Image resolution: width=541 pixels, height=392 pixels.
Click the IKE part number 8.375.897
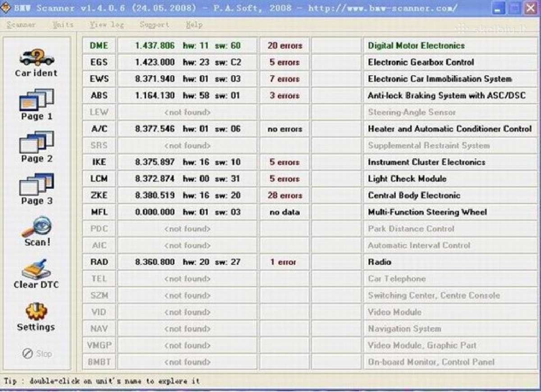point(155,162)
